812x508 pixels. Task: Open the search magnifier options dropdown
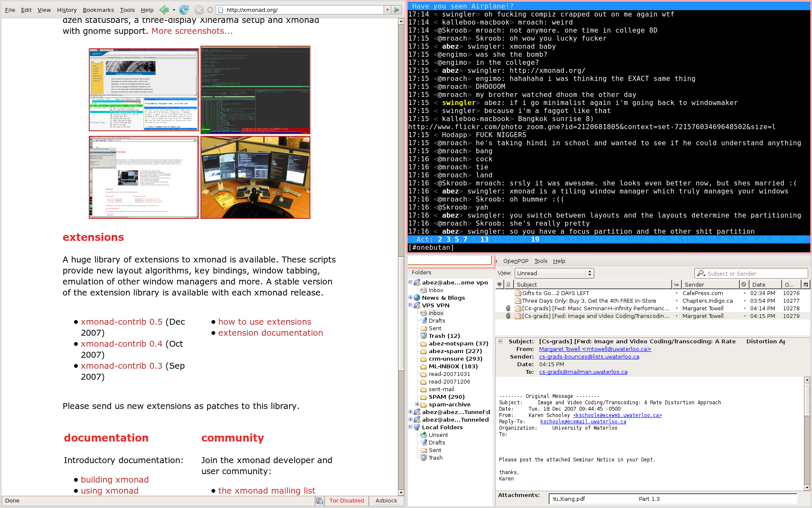(701, 273)
